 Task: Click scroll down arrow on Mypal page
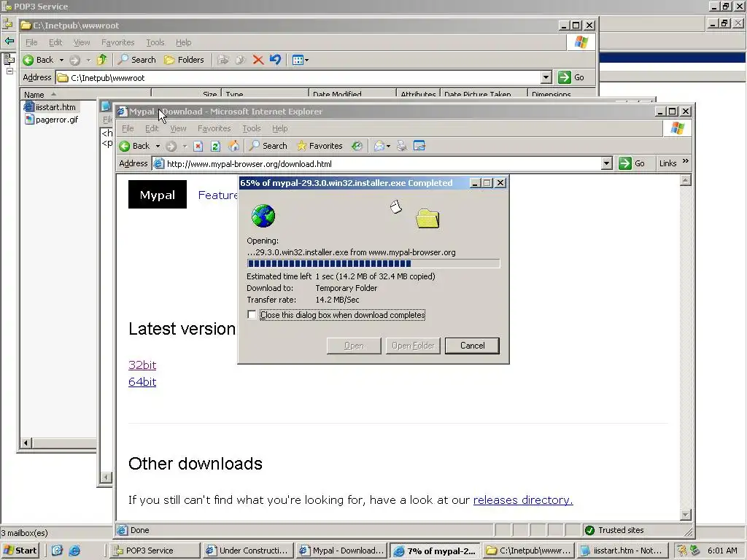[x=685, y=514]
